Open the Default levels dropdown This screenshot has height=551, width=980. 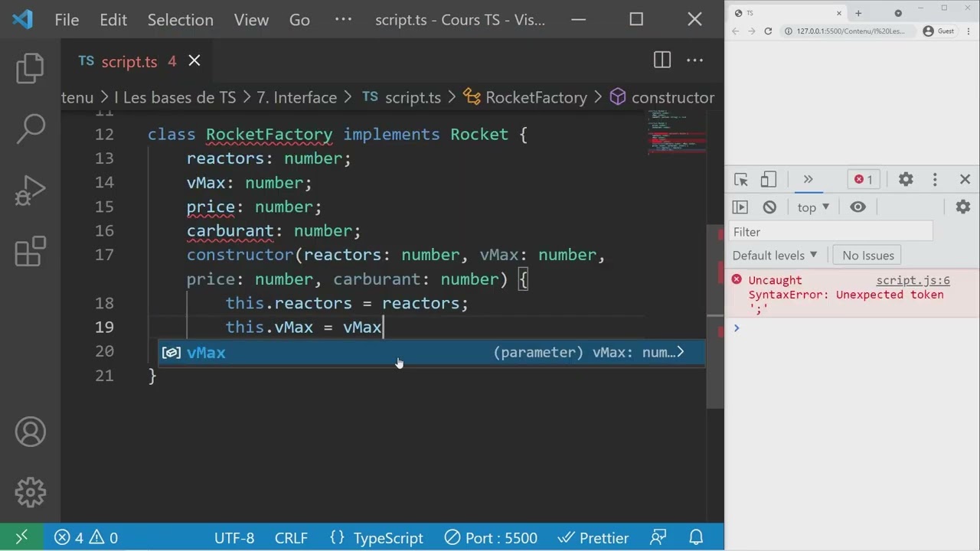coord(775,255)
